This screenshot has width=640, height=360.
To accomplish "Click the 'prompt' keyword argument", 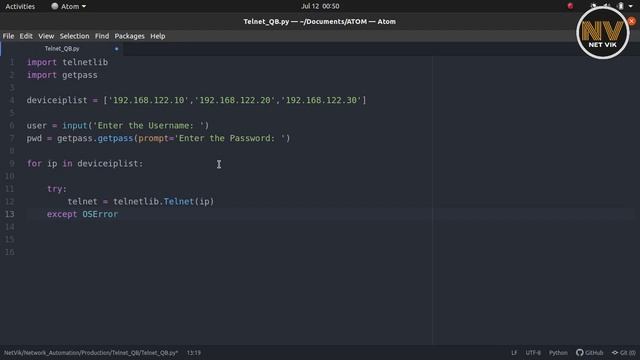I will point(153,138).
